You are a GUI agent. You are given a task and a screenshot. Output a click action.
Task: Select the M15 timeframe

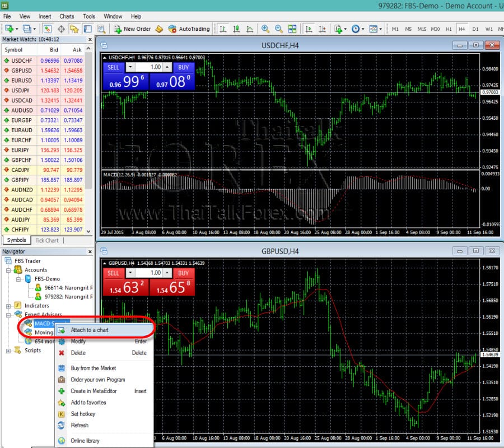(422, 29)
